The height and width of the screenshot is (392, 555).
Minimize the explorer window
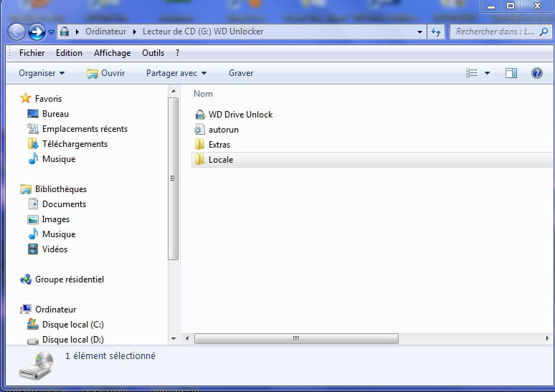tap(491, 6)
